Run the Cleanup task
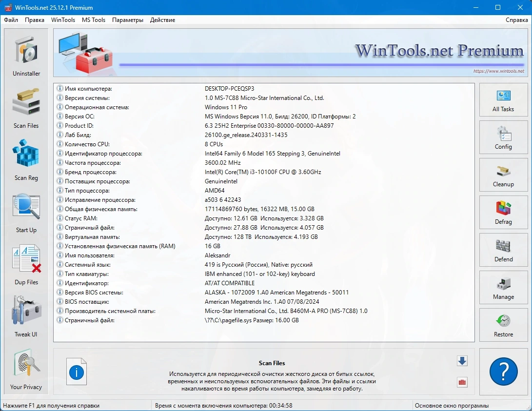This screenshot has width=532, height=411. (x=503, y=175)
